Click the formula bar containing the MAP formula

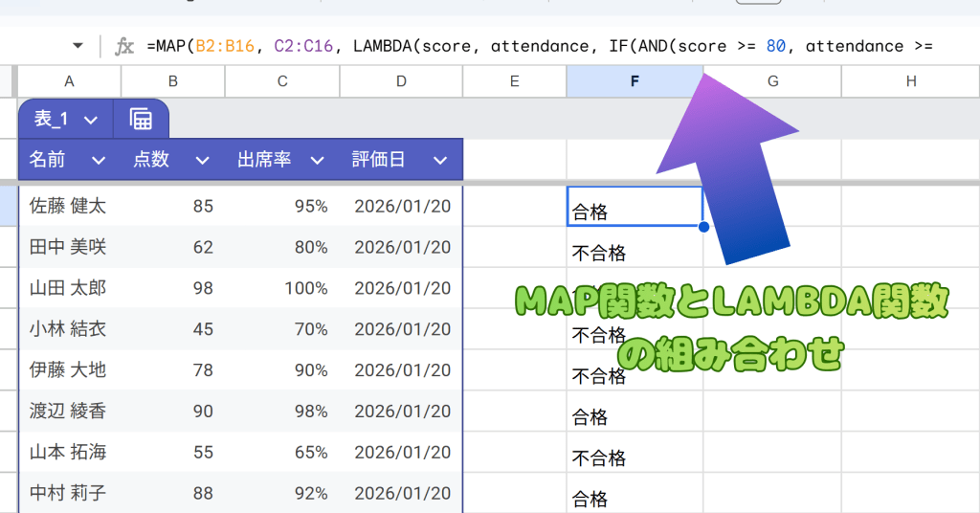tap(540, 46)
